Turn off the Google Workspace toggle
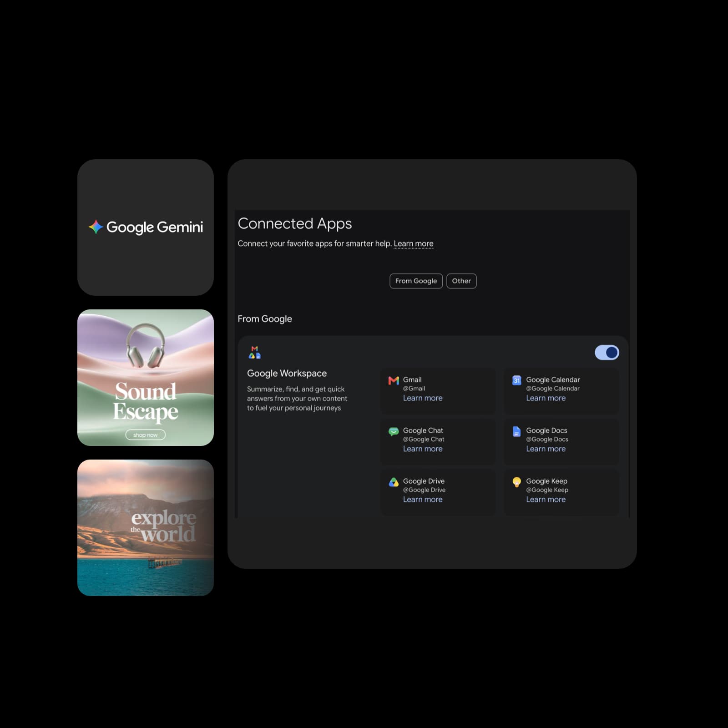 pyautogui.click(x=607, y=352)
